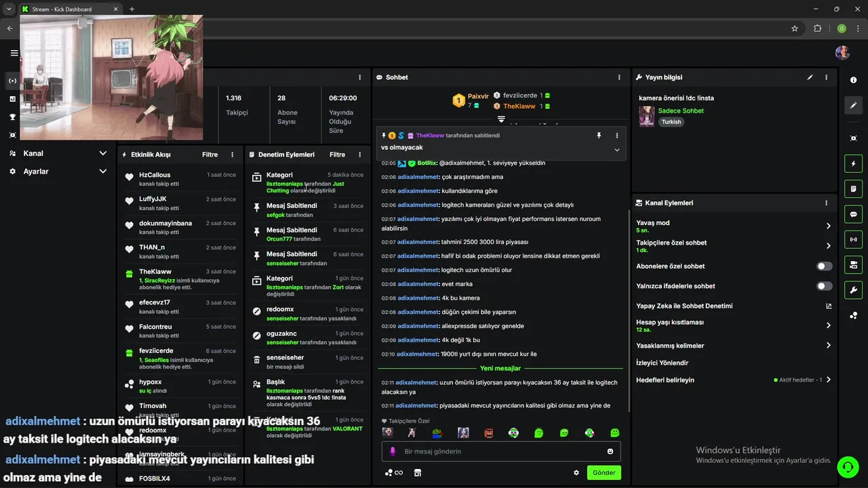Open the emoji picker smiley in message box
The width and height of the screenshot is (868, 488).
(610, 451)
